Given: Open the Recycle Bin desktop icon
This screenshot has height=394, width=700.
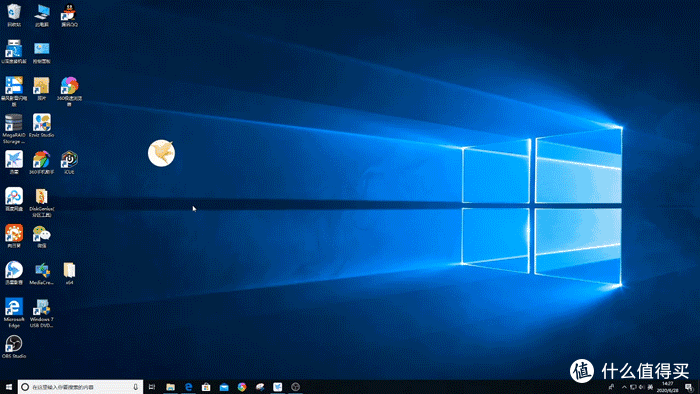Looking at the screenshot, I should click(x=14, y=15).
